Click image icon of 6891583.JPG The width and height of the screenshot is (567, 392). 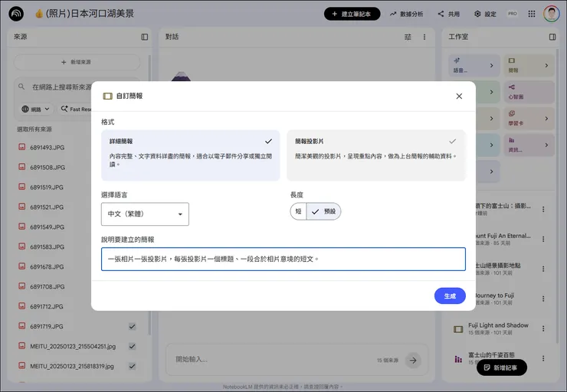coord(22,247)
